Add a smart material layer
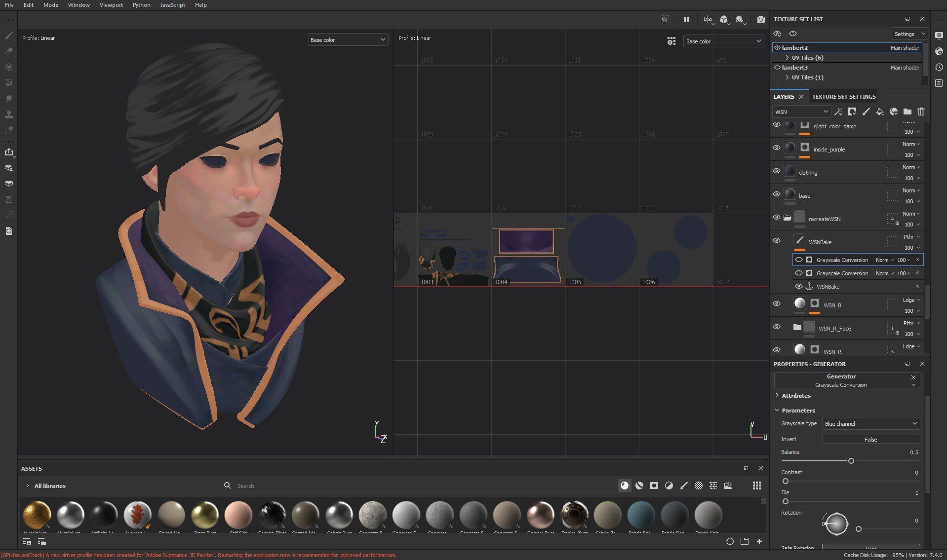Screen dimensions: 947x560 click(894, 112)
